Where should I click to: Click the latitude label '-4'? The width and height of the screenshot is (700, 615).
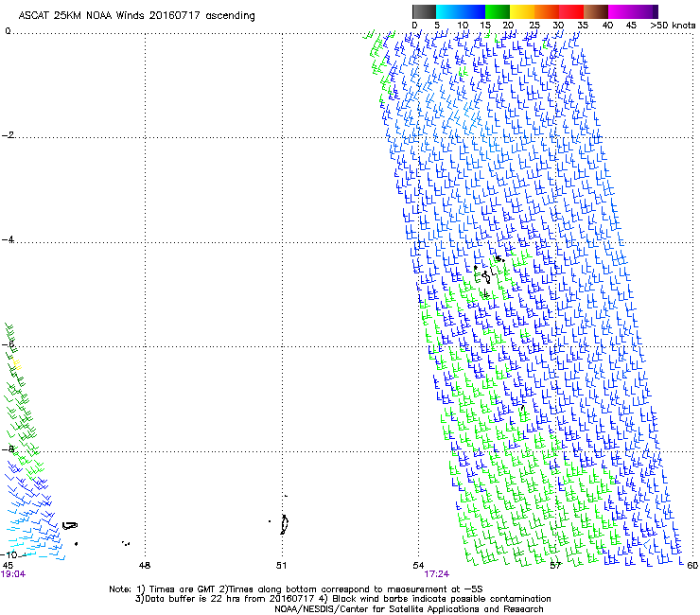8,239
